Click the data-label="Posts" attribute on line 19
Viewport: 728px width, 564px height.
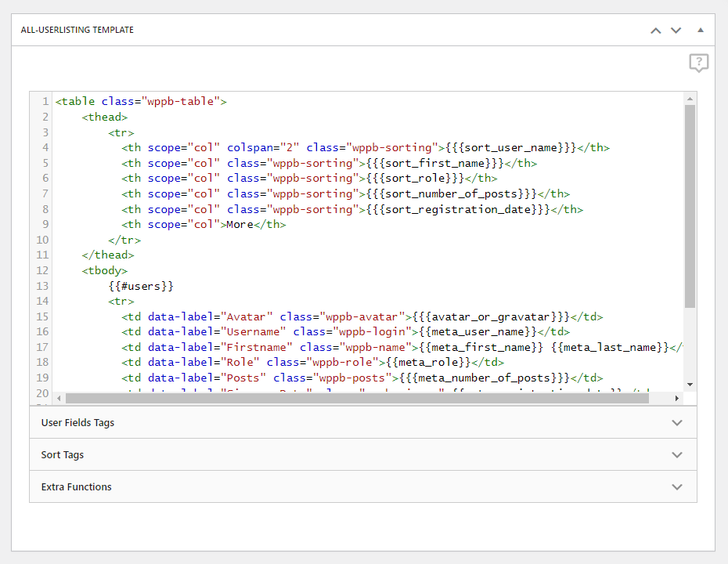coord(207,378)
